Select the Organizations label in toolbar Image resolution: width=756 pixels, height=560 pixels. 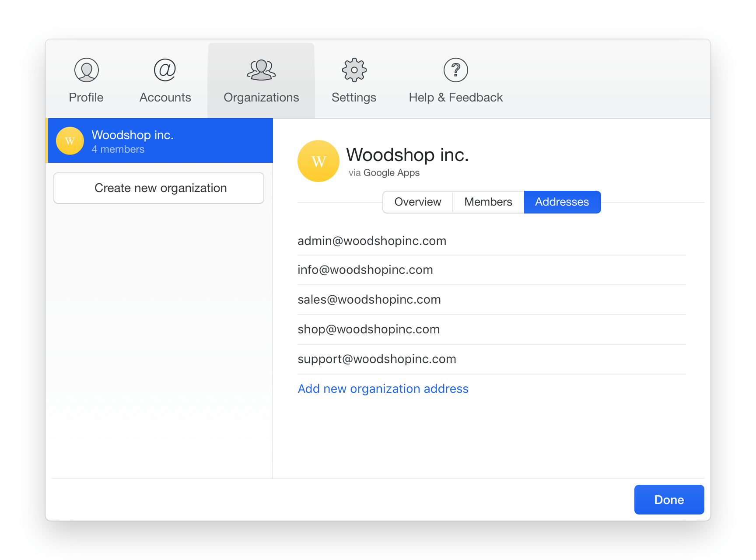click(x=261, y=97)
